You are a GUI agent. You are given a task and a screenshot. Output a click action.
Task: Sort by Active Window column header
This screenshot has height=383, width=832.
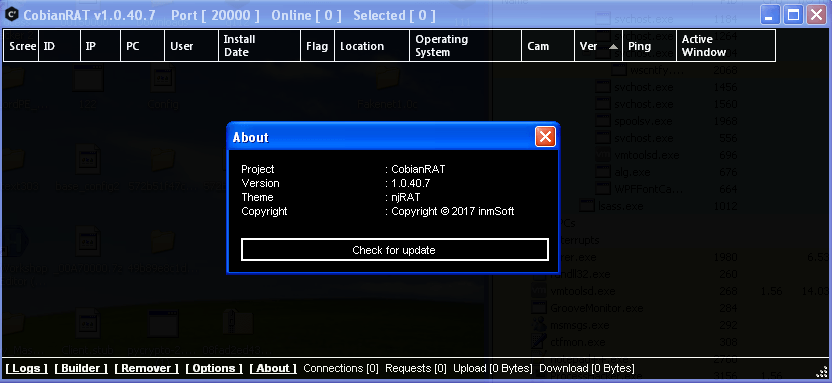(x=726, y=46)
